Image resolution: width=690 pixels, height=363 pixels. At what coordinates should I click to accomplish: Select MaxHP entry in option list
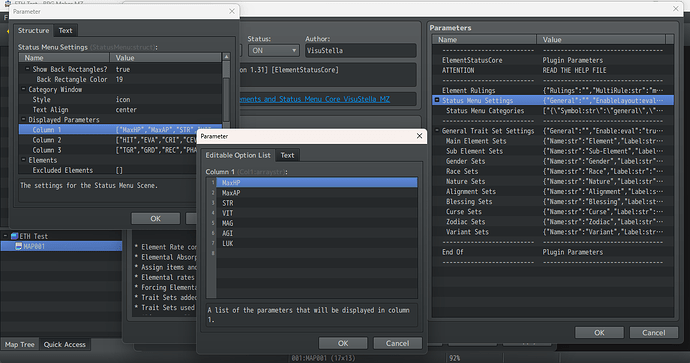coord(316,183)
